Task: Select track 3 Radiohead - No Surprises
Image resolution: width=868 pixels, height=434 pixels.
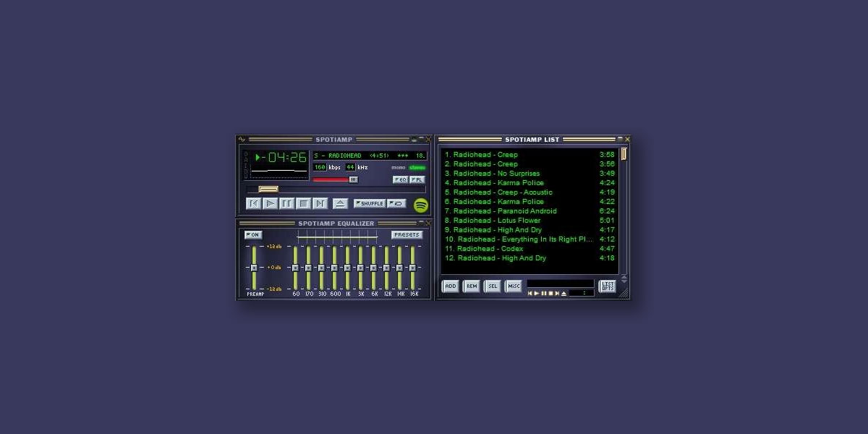Action: pos(529,174)
